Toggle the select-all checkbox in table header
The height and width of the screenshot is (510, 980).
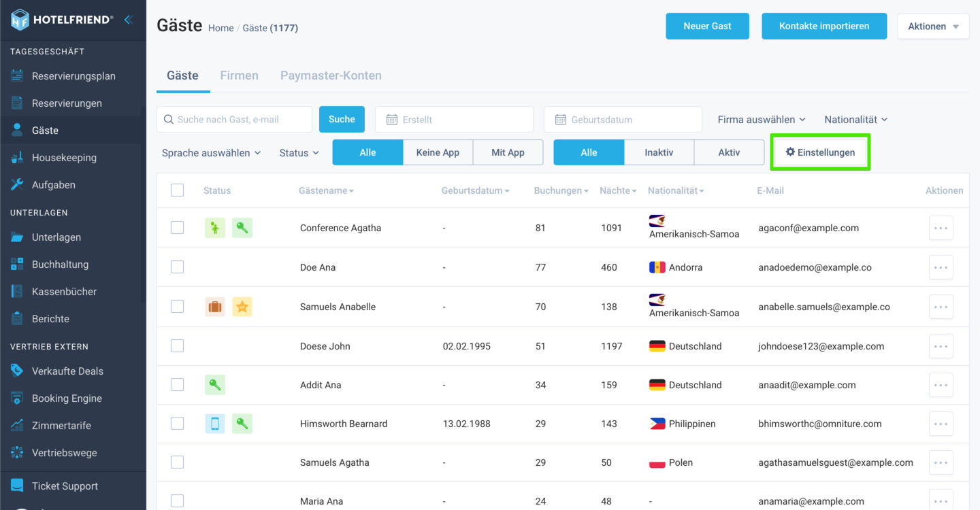177,190
